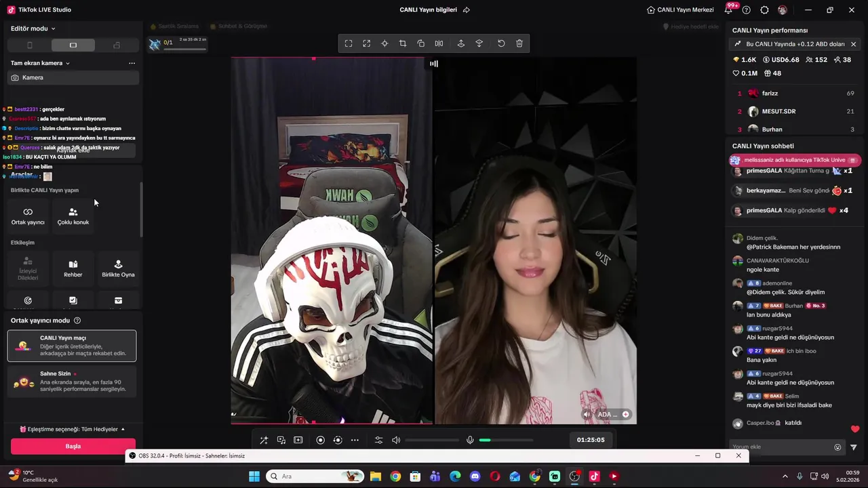Image resolution: width=868 pixels, height=488 pixels.
Task: Mute the speaker output icon
Action: (396, 440)
